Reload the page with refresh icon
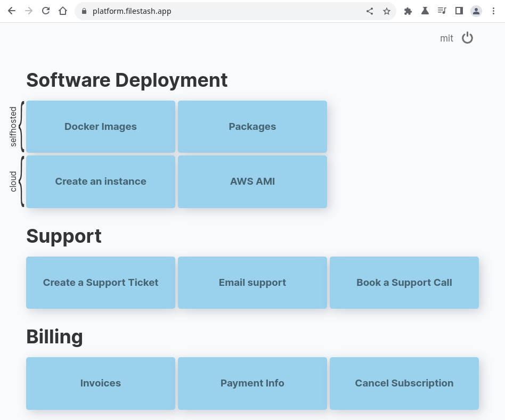This screenshot has height=420, width=505. [46, 11]
